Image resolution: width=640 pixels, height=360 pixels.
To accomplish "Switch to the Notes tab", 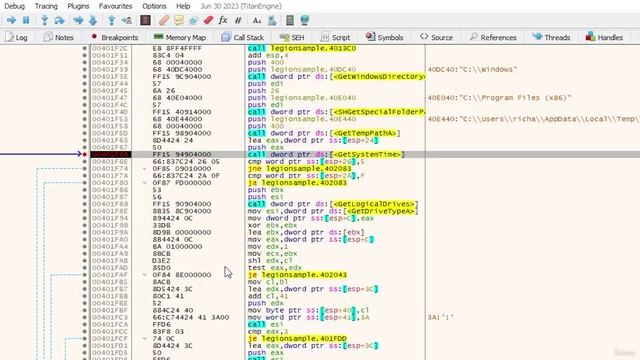I will pyautogui.click(x=59, y=37).
